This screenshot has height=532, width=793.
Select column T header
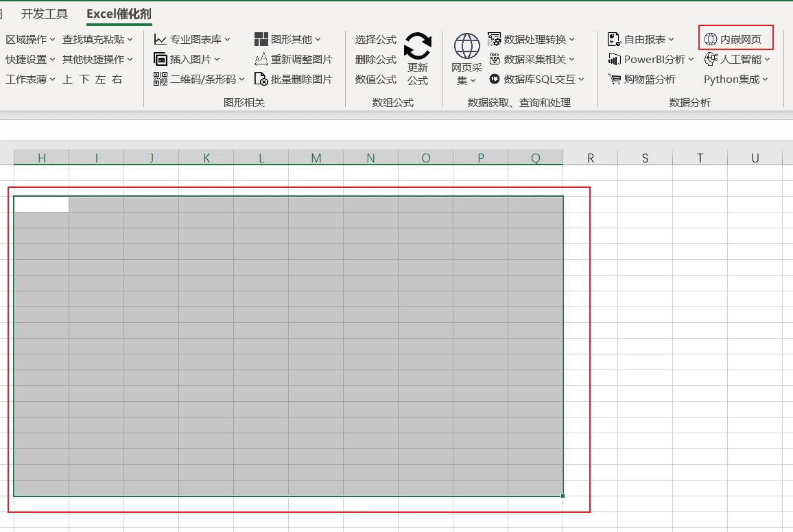(700, 158)
